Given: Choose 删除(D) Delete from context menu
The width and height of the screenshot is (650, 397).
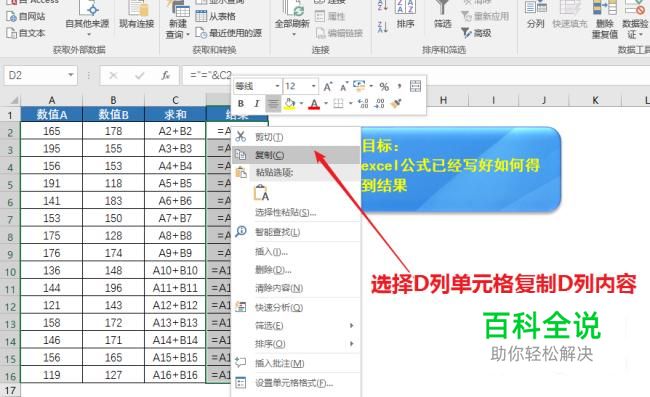Looking at the screenshot, I should [x=296, y=270].
